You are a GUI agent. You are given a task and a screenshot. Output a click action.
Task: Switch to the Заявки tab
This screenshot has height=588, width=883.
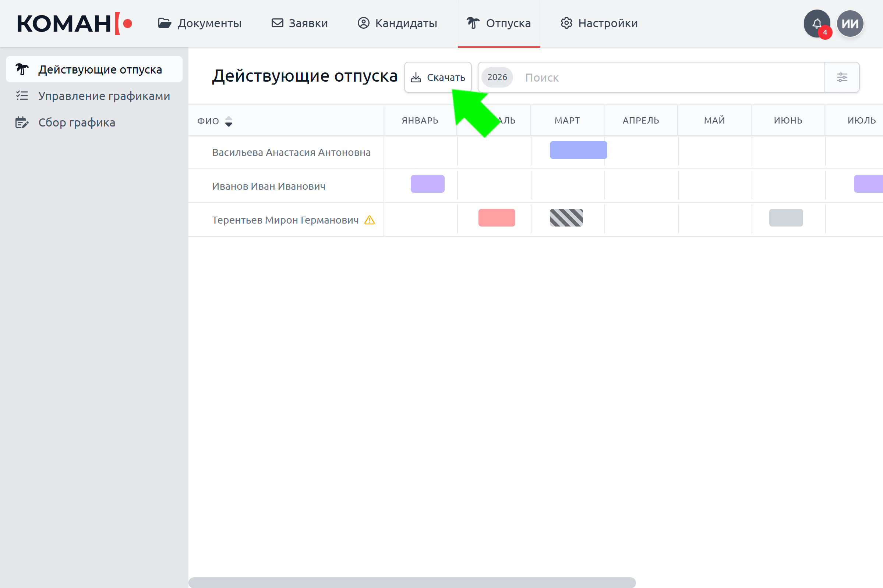[x=300, y=23]
